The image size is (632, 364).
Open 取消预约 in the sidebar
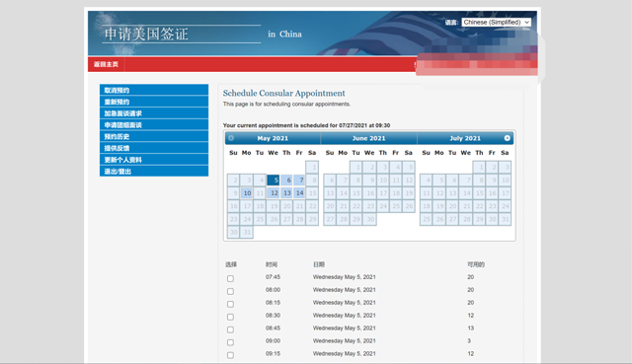click(x=154, y=90)
